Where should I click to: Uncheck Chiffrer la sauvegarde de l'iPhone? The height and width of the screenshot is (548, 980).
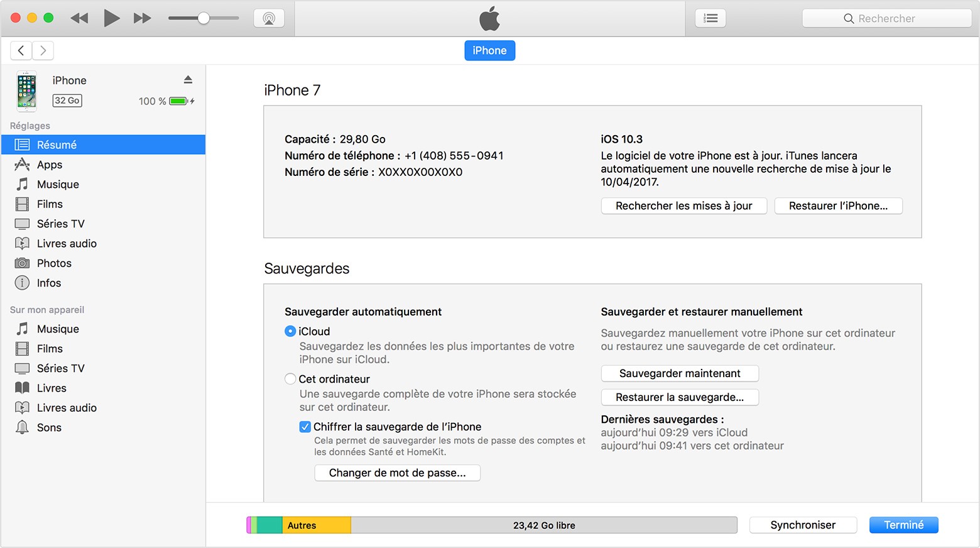tap(305, 427)
